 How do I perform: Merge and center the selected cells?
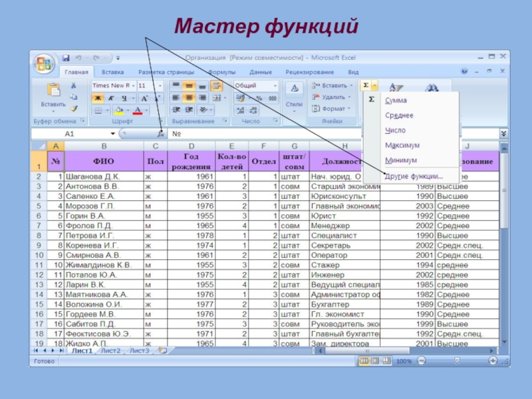tap(217, 98)
